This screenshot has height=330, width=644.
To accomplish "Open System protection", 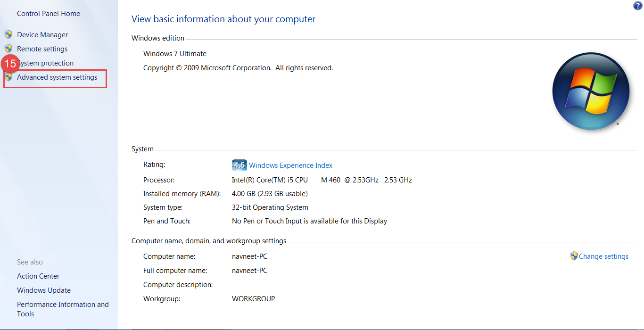I will pos(45,63).
